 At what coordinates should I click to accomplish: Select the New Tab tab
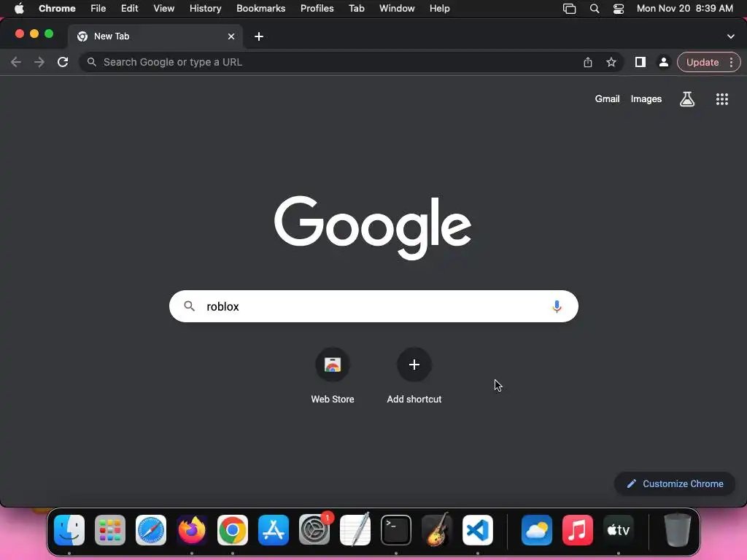point(155,36)
